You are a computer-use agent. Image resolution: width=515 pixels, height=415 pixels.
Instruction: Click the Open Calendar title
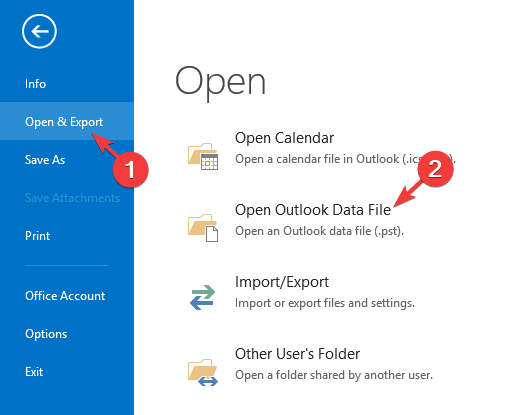pos(284,138)
